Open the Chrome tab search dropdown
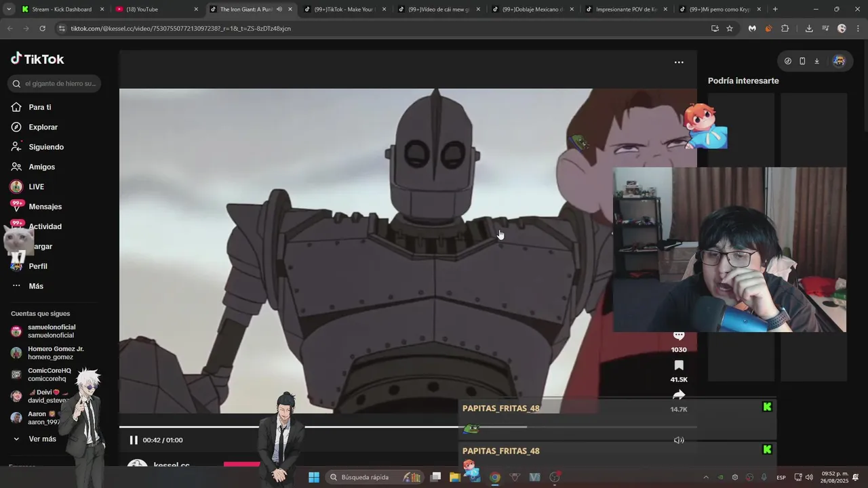 pyautogui.click(x=8, y=9)
